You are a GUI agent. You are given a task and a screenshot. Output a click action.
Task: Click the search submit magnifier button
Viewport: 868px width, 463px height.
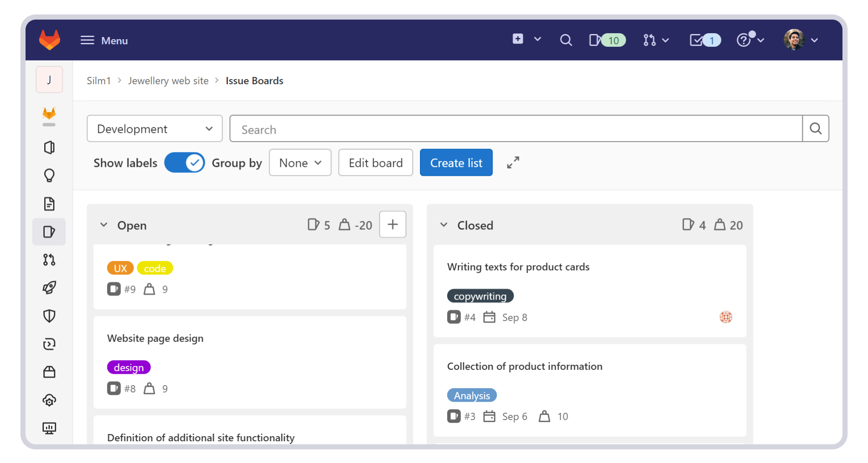tap(816, 129)
